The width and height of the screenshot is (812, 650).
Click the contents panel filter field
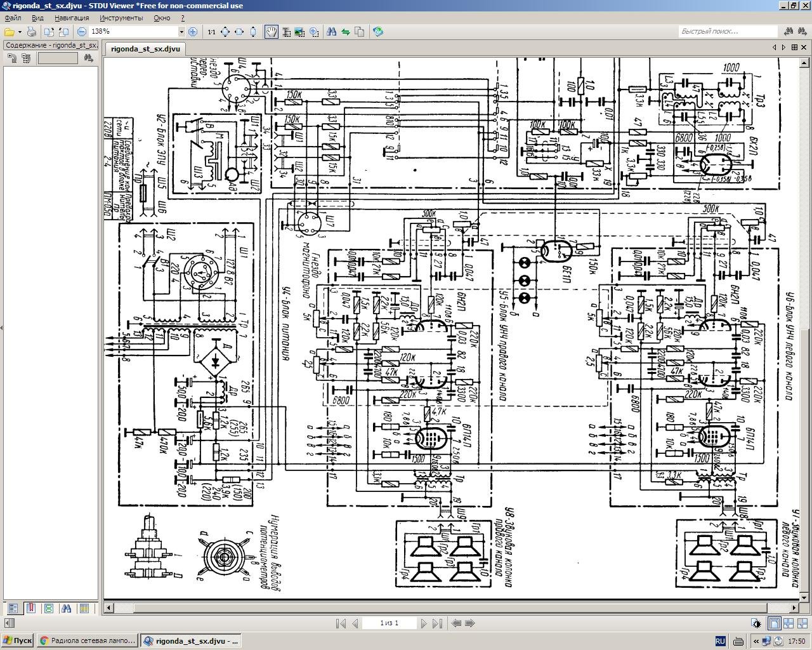click(x=58, y=58)
